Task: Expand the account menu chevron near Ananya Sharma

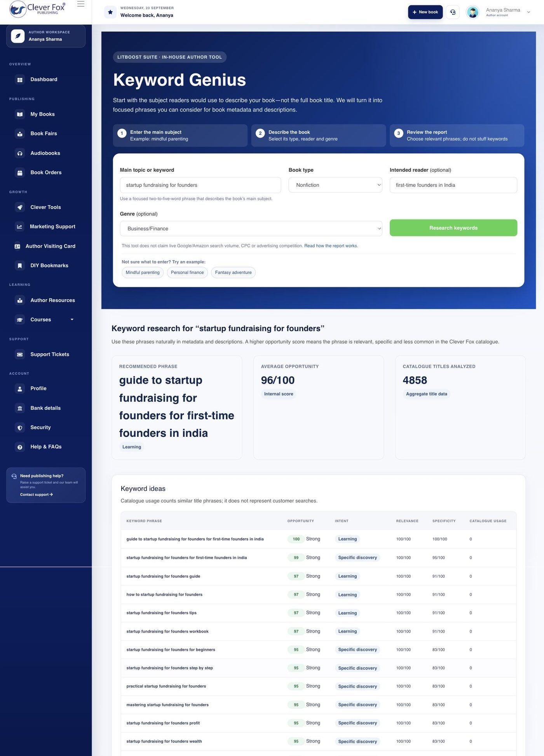Action: [x=528, y=12]
